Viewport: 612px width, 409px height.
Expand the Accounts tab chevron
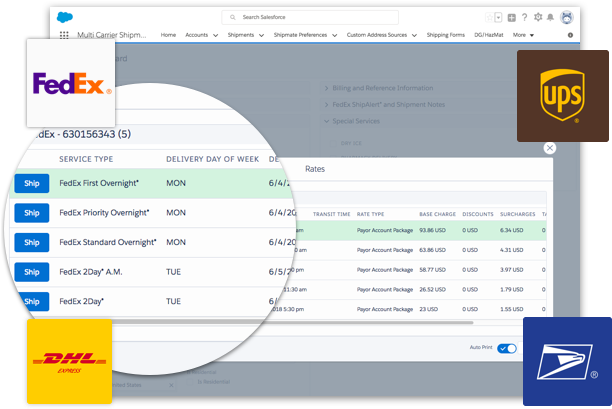pyautogui.click(x=215, y=35)
